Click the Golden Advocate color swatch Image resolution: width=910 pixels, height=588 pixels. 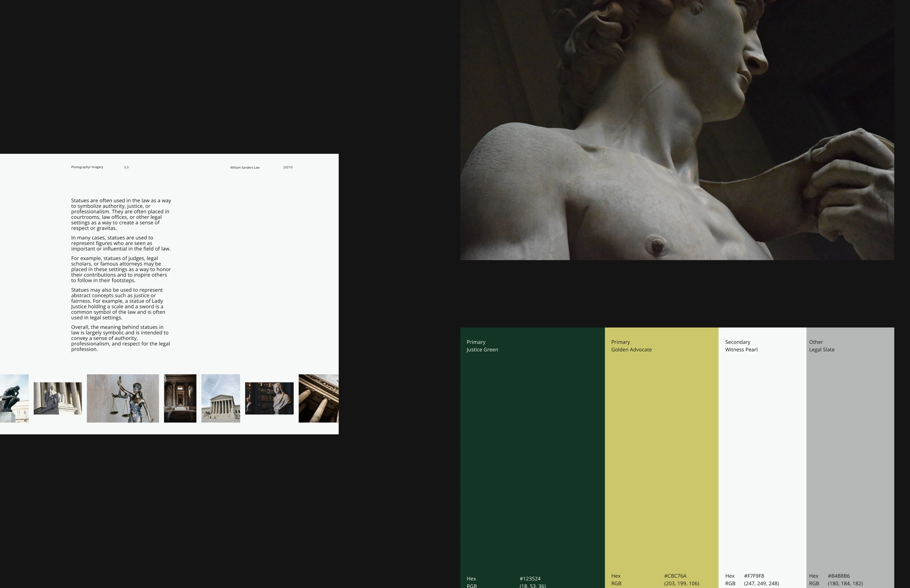click(661, 458)
